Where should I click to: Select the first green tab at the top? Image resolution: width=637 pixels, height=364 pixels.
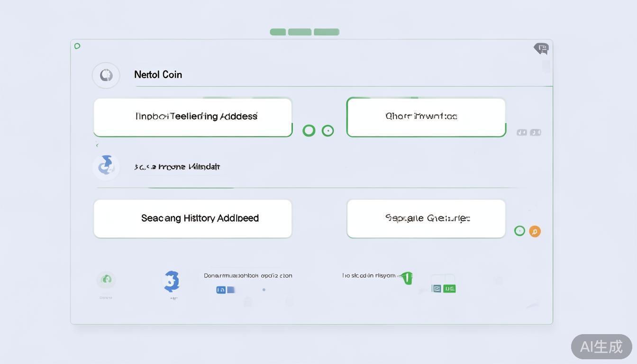[278, 32]
